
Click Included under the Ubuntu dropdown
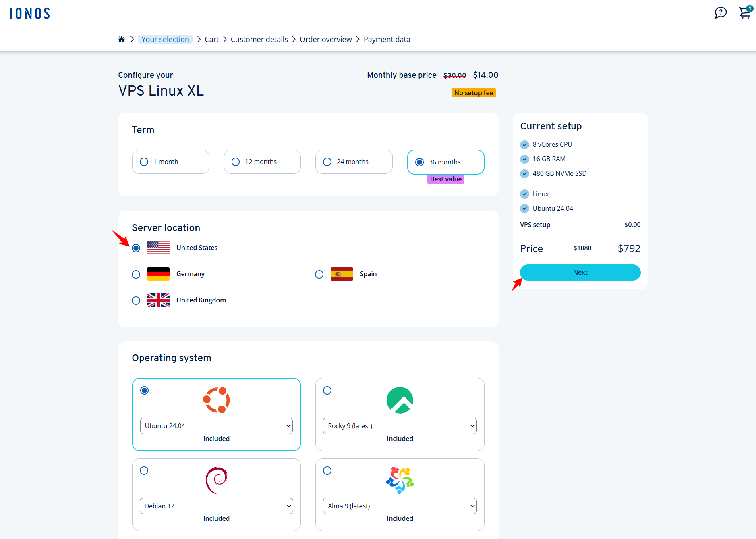pyautogui.click(x=216, y=439)
